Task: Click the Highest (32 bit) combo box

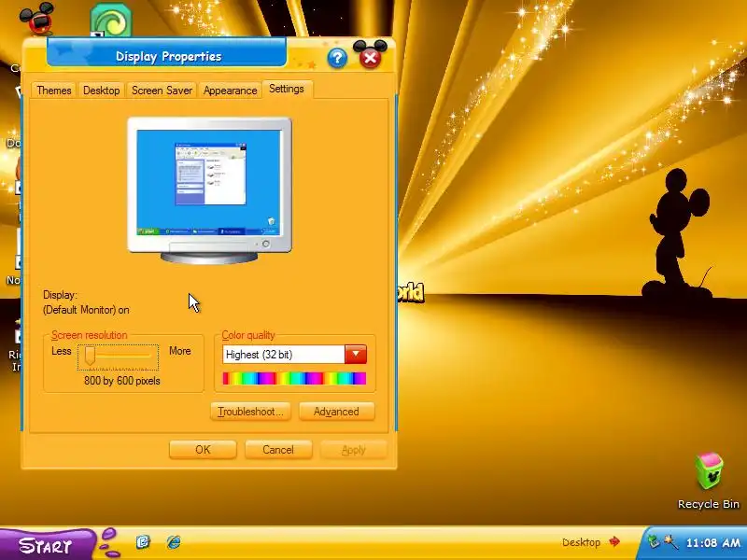Action: [294, 355]
